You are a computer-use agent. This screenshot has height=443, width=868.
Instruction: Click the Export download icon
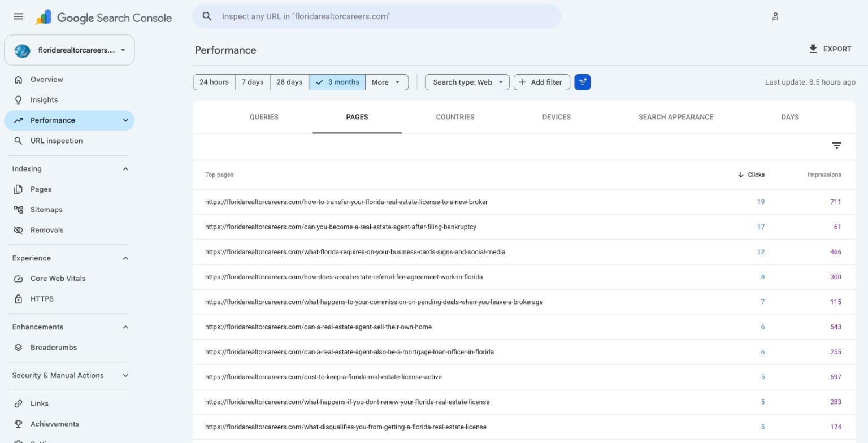pos(813,49)
